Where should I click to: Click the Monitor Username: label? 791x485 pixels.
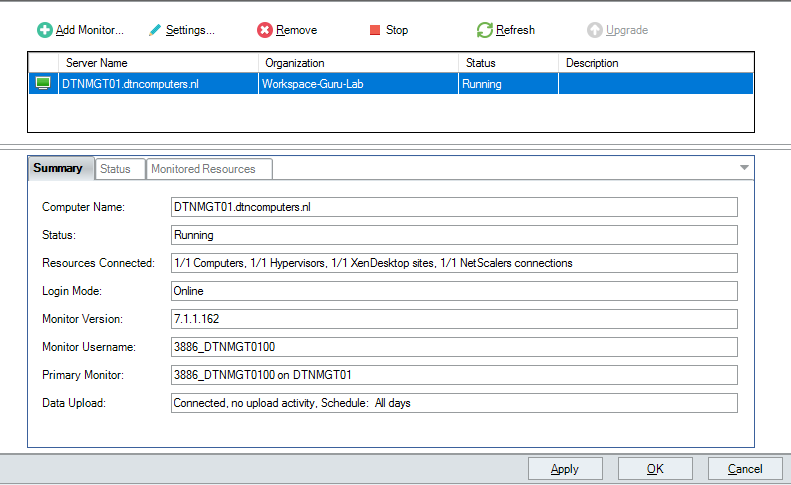point(89,347)
